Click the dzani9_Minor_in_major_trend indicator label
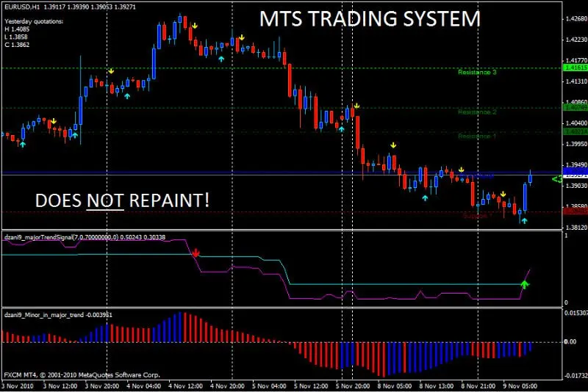588x392 pixels. (58, 315)
